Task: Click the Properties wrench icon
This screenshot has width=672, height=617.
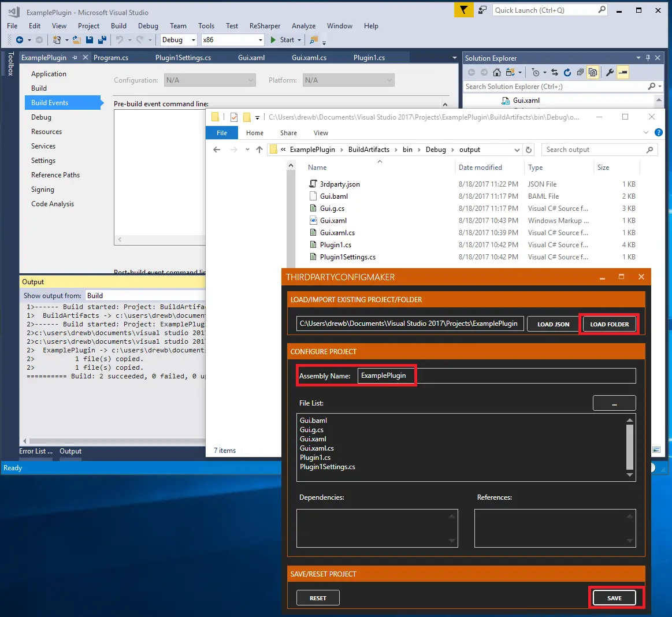Action: click(610, 72)
